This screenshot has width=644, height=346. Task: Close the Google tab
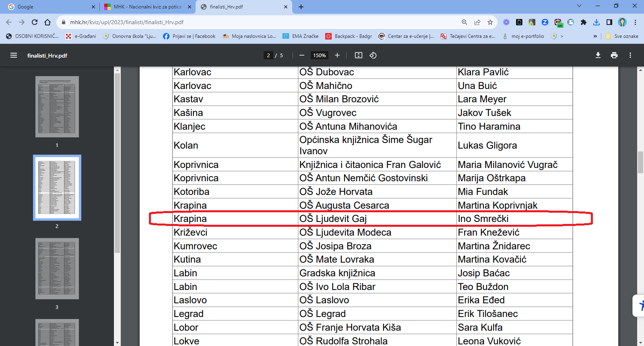pos(93,7)
